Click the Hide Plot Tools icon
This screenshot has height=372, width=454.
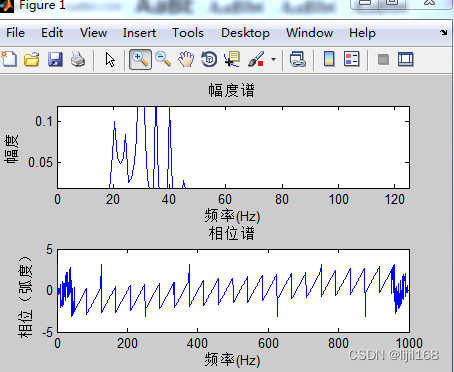click(383, 60)
